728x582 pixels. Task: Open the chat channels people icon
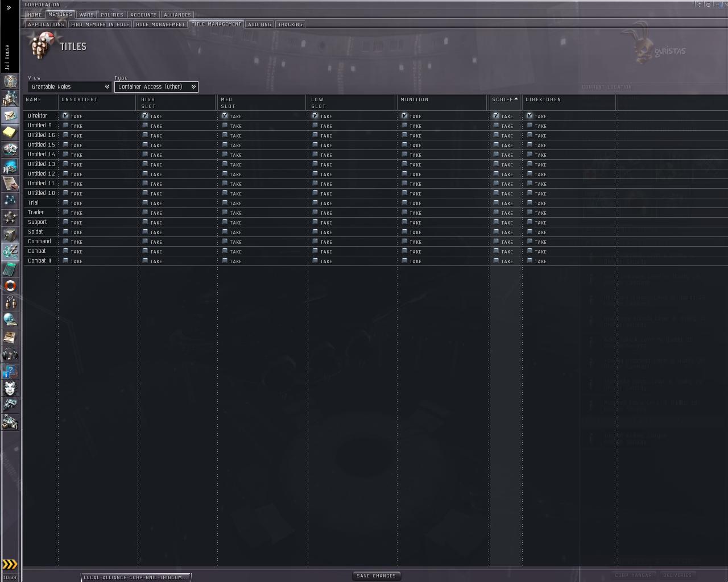10,303
